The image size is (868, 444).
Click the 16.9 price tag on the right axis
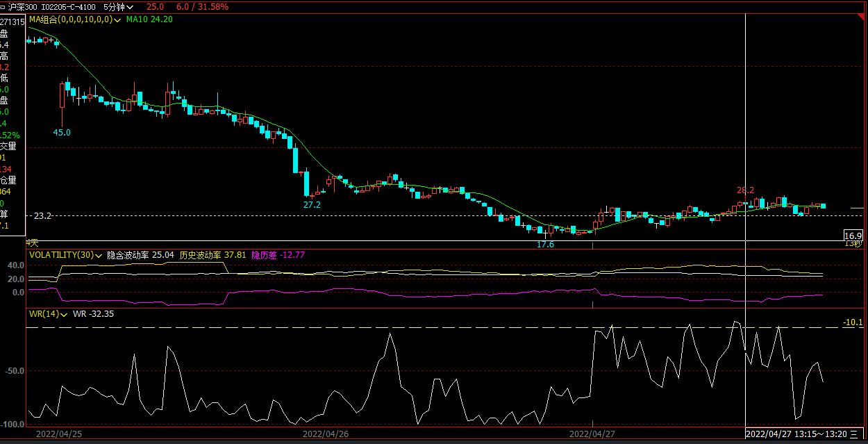tap(853, 236)
